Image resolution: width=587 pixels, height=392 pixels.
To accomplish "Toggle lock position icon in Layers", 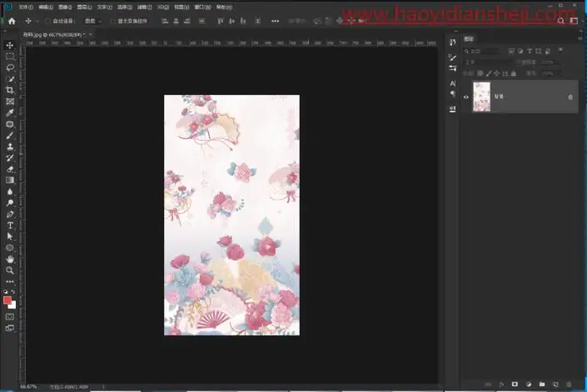I will pyautogui.click(x=497, y=74).
